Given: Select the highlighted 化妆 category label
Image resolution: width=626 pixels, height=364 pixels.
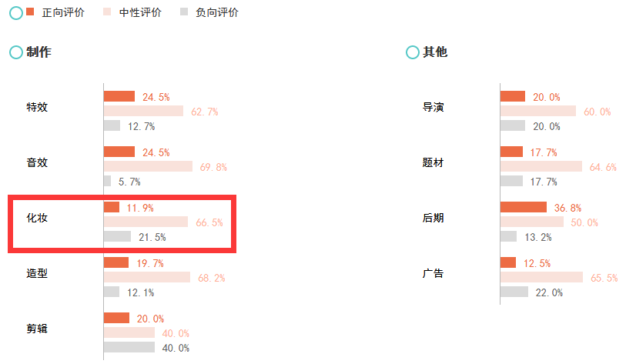Looking at the screenshot, I should (x=37, y=218).
